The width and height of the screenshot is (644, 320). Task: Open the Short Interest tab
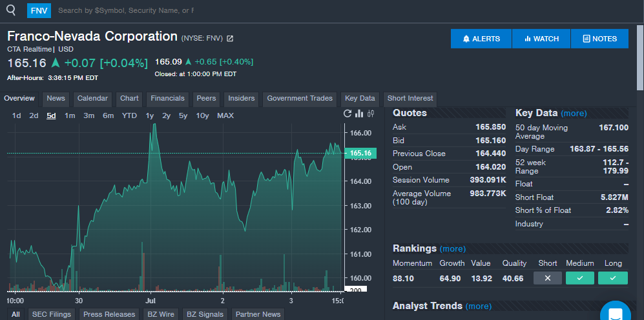pos(410,99)
